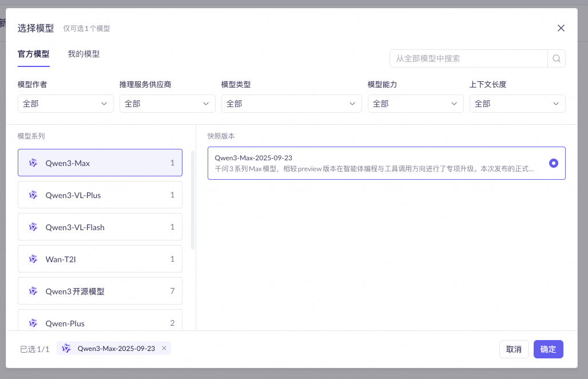Select the Qwen3-VL-Plus model series
The image size is (588, 379).
coord(100,195)
